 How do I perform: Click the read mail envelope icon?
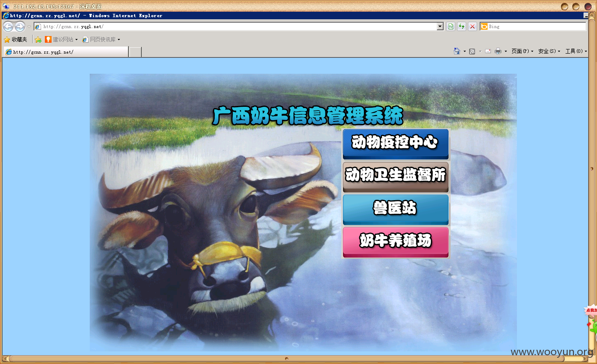point(488,51)
